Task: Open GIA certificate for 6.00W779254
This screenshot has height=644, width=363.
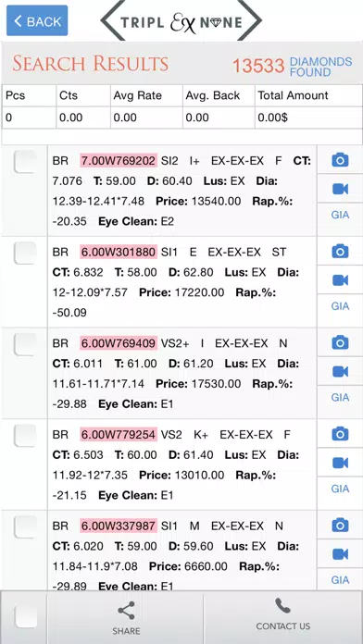Action: click(340, 489)
